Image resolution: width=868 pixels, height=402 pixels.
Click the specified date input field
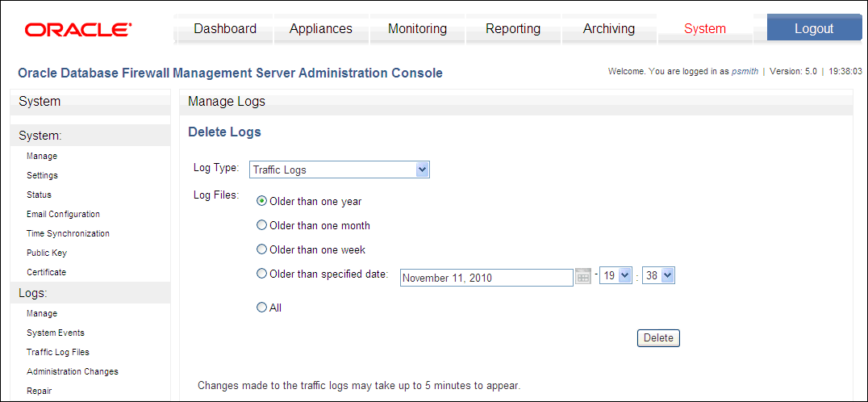[x=486, y=278]
